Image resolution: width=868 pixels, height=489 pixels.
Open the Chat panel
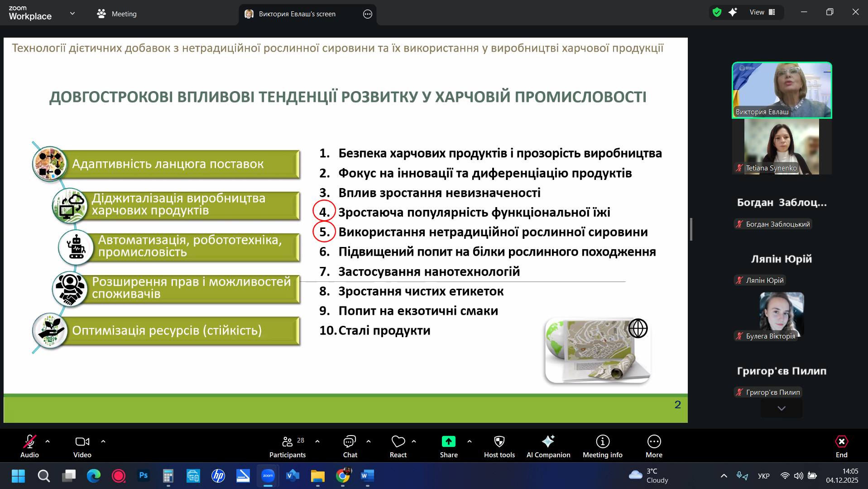pos(350,446)
